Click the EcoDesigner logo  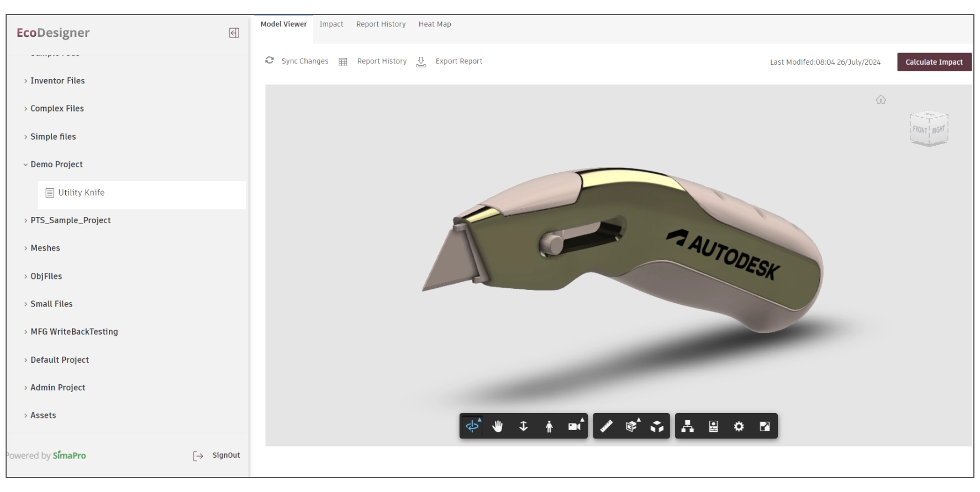point(53,33)
